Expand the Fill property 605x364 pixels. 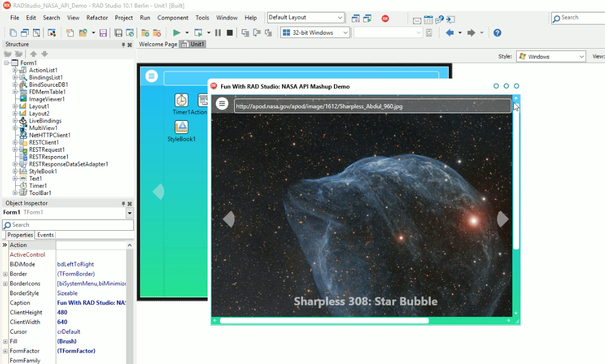5,342
